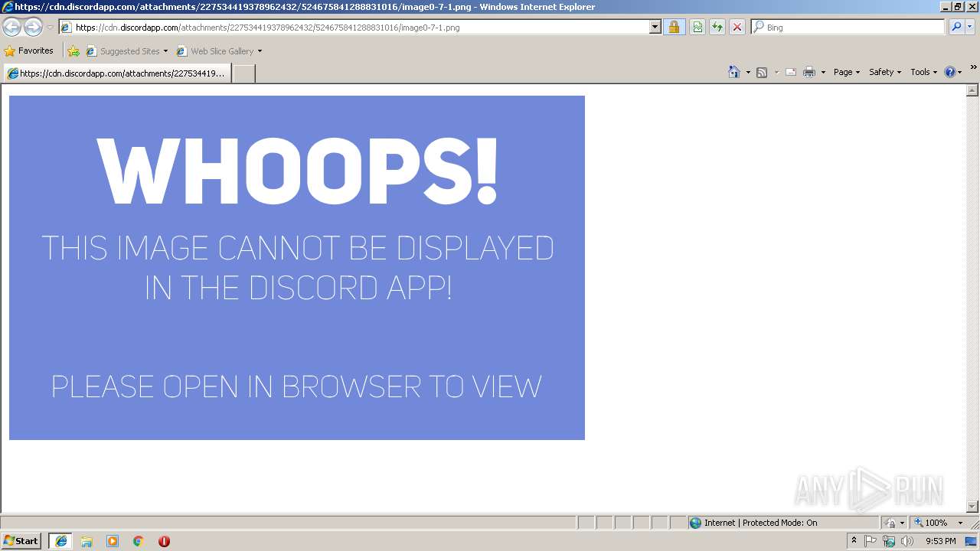The height and width of the screenshot is (551, 980).
Task: Click the Compatibility View icon
Action: 697,28
